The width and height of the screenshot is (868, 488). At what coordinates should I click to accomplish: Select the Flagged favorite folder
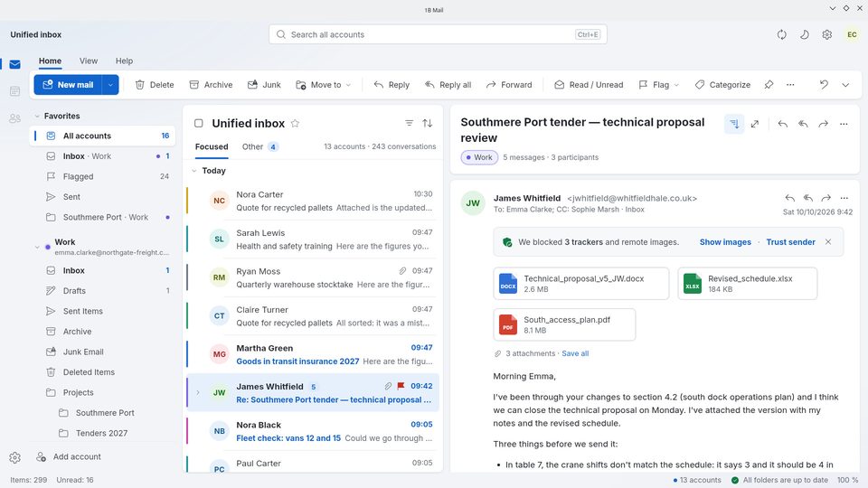(x=103, y=176)
